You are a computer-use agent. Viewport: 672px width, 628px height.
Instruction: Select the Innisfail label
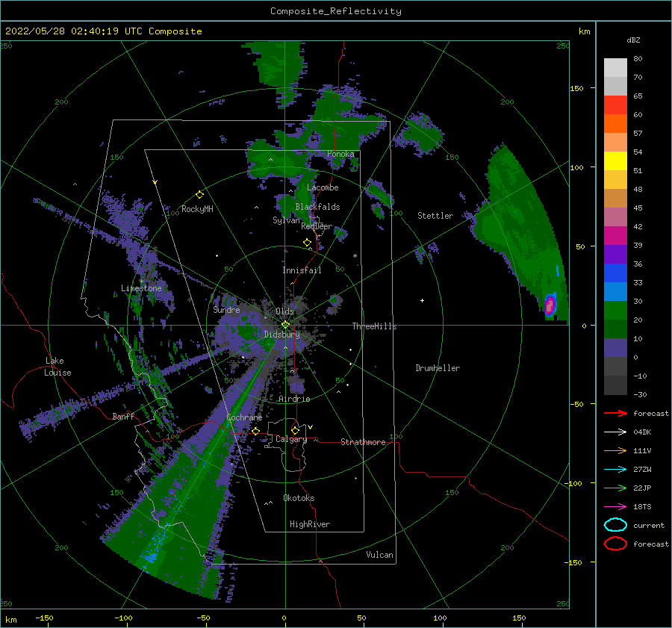click(302, 270)
